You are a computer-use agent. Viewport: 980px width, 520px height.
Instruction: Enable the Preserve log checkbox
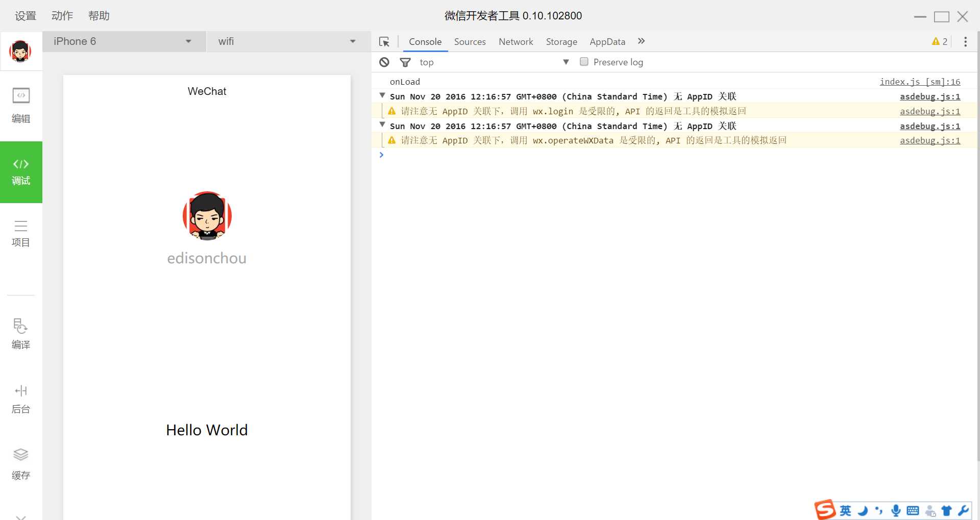(584, 62)
